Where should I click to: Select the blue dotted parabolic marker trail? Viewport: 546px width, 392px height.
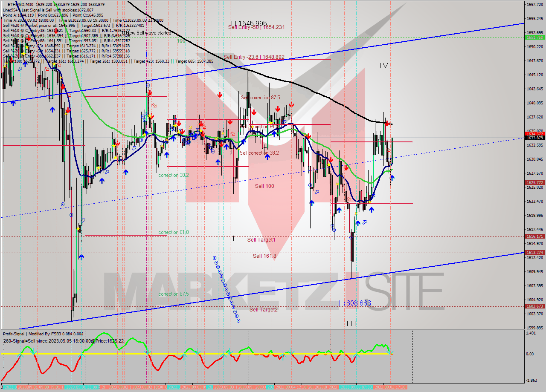pyautogui.click(x=226, y=290)
